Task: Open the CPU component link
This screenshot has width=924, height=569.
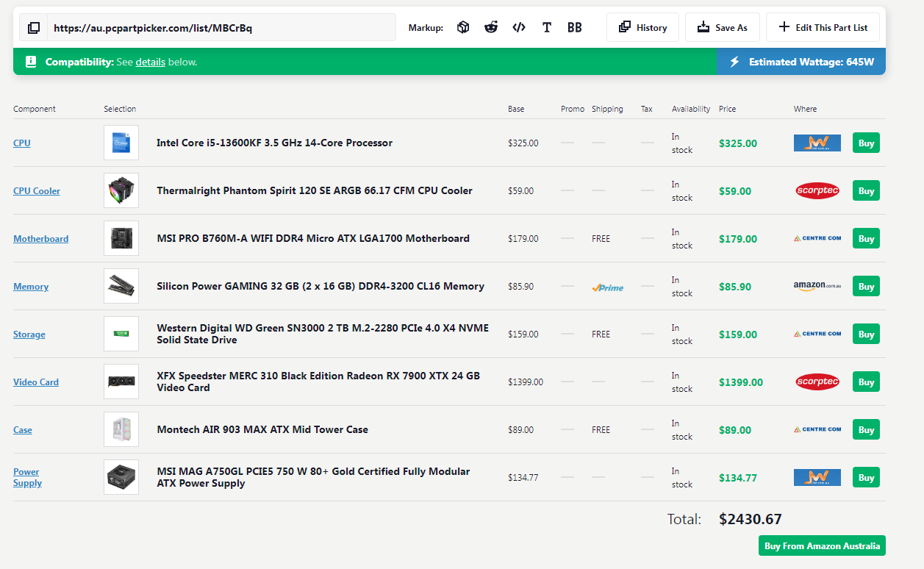Action: pyautogui.click(x=22, y=143)
